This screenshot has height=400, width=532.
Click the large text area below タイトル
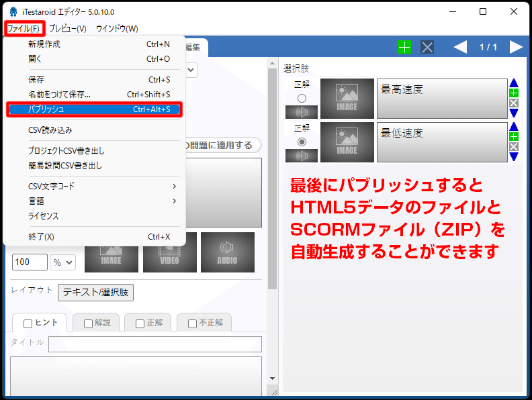click(x=136, y=376)
